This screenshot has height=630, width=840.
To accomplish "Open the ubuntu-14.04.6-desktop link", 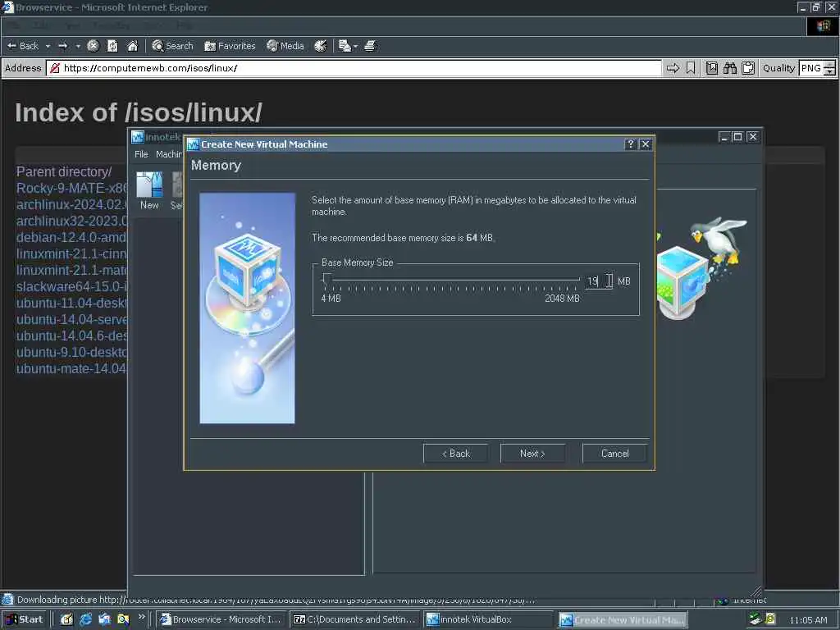I will click(72, 336).
